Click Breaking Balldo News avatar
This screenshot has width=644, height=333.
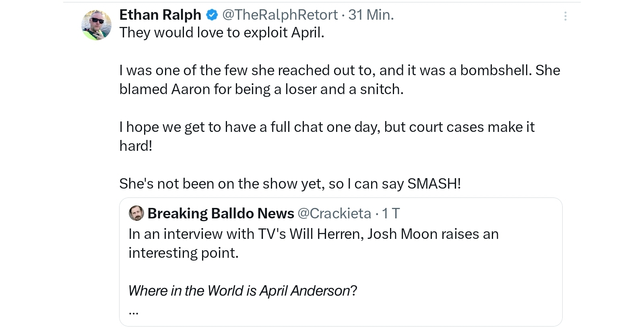[136, 213]
